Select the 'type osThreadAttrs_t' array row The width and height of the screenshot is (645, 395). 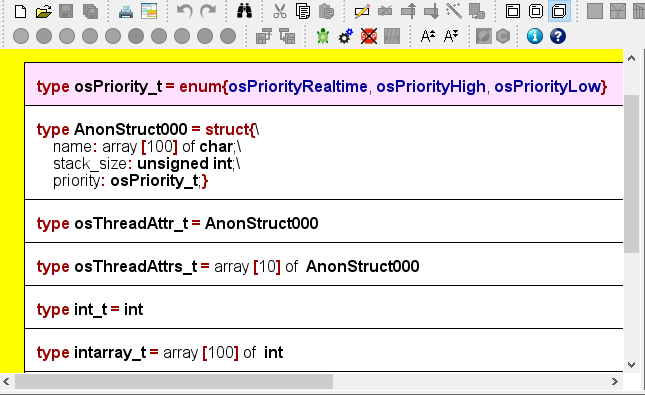pos(324,264)
